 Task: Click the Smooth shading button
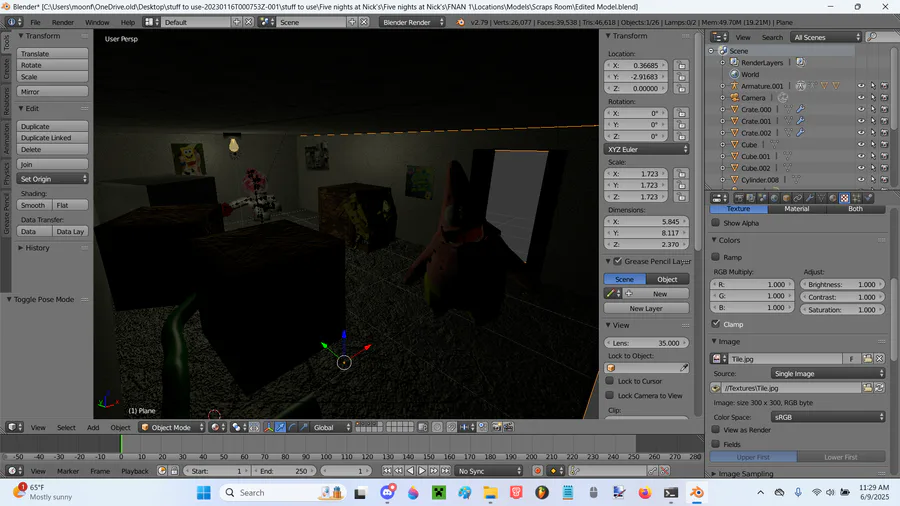click(34, 205)
